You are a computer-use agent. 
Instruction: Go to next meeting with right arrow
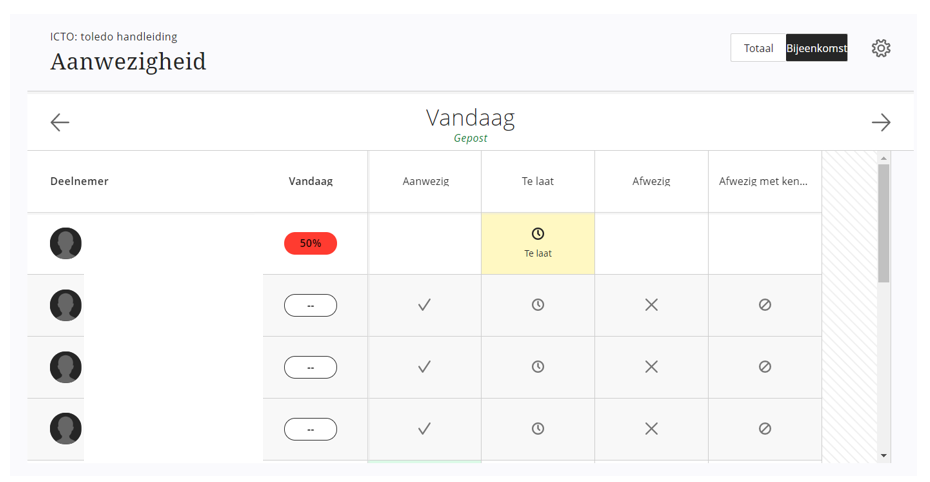(x=881, y=122)
